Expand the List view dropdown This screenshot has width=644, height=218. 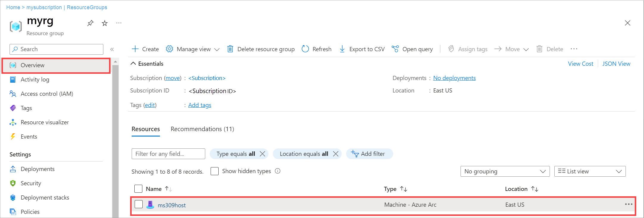point(589,171)
